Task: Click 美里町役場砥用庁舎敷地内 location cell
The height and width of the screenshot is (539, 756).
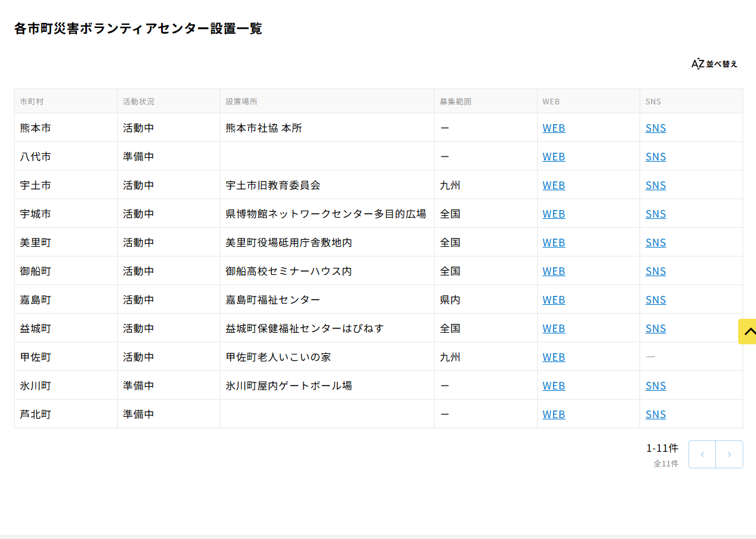Action: coord(327,242)
